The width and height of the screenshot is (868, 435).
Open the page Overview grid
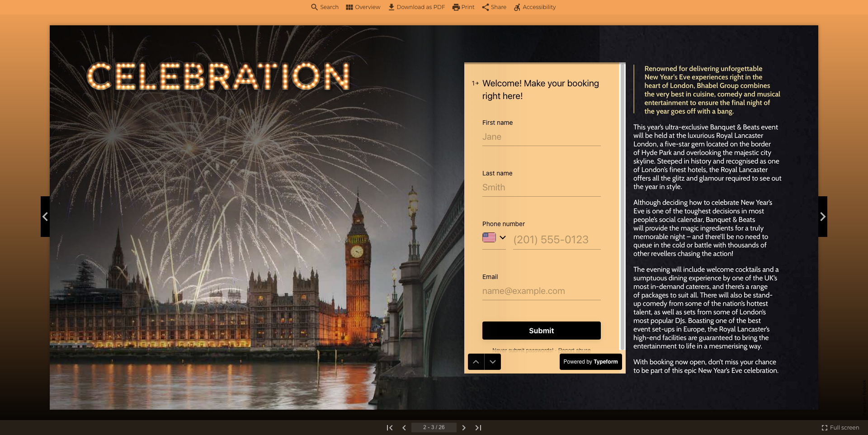pos(363,7)
